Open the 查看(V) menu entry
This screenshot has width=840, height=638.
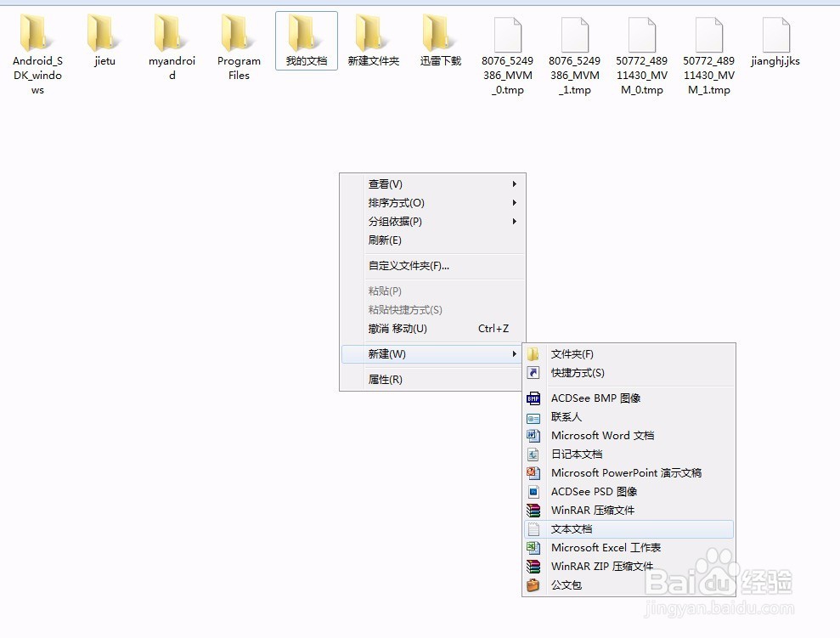point(433,183)
